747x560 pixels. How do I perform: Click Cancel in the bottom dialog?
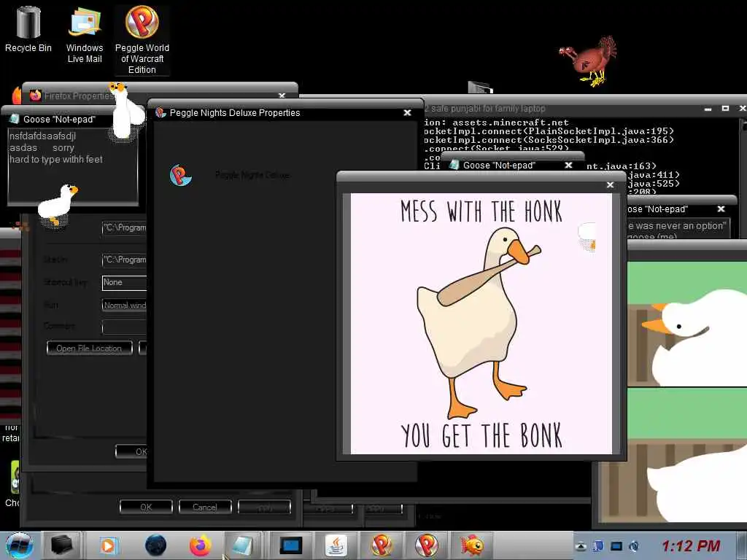coord(205,507)
